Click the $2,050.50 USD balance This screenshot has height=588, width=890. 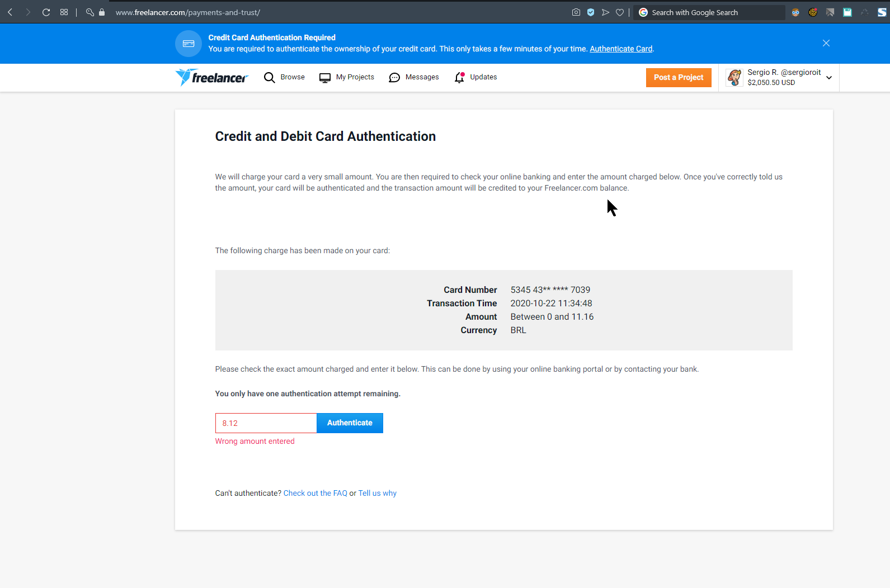coord(771,83)
